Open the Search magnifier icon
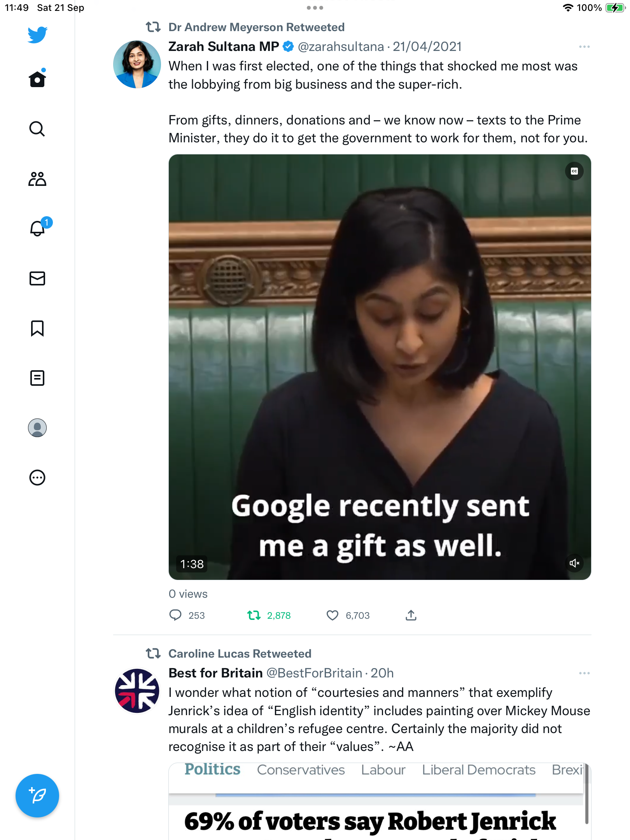The image size is (630, 840). point(37,129)
